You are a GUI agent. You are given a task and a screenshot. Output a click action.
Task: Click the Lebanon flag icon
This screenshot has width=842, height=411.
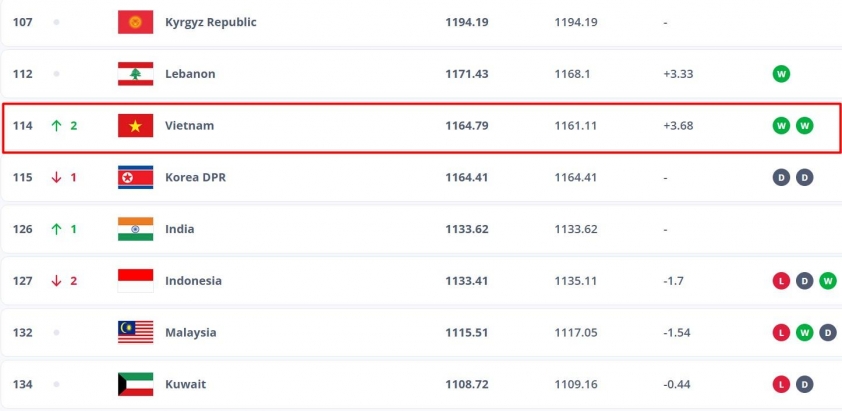135,74
